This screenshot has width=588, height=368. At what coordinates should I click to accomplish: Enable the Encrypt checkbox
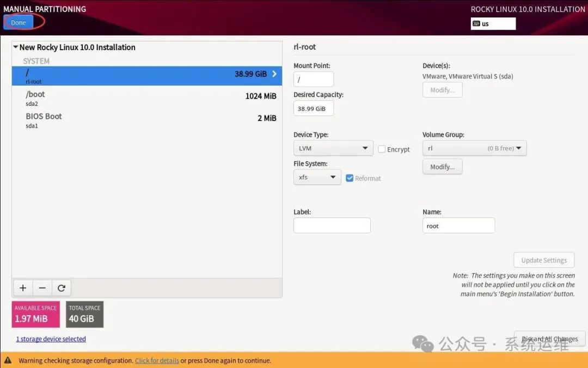(382, 149)
